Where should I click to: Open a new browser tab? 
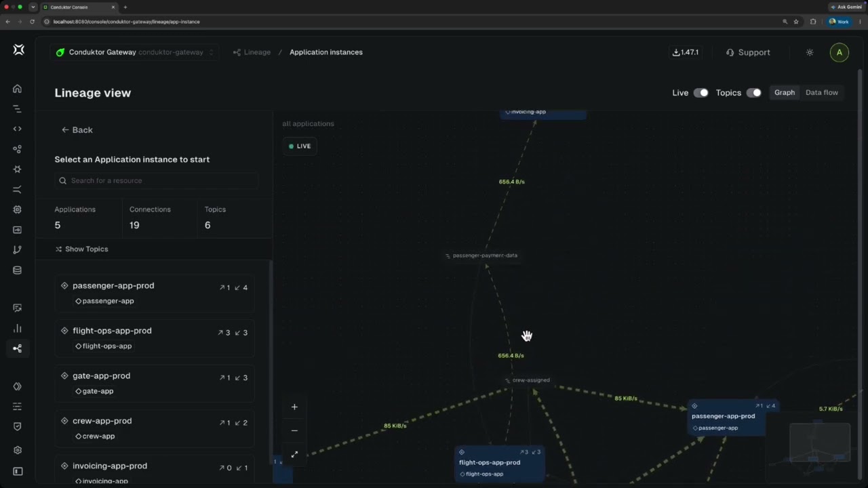125,7
